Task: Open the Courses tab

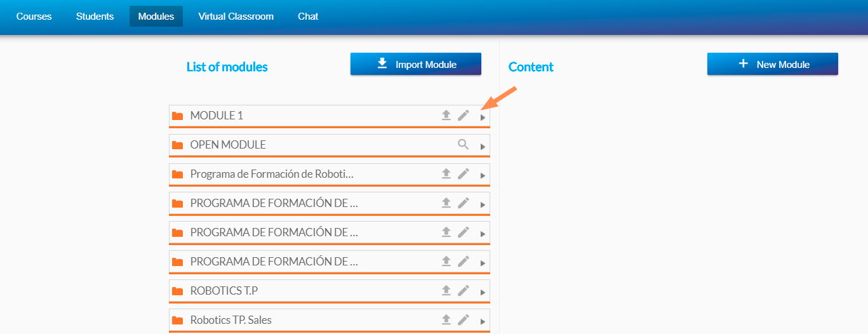Action: coord(34,17)
